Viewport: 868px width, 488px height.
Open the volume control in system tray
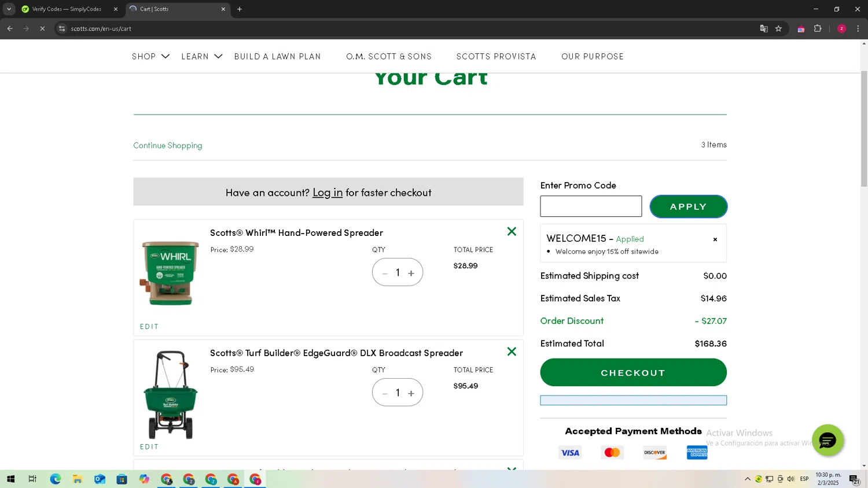click(790, 479)
